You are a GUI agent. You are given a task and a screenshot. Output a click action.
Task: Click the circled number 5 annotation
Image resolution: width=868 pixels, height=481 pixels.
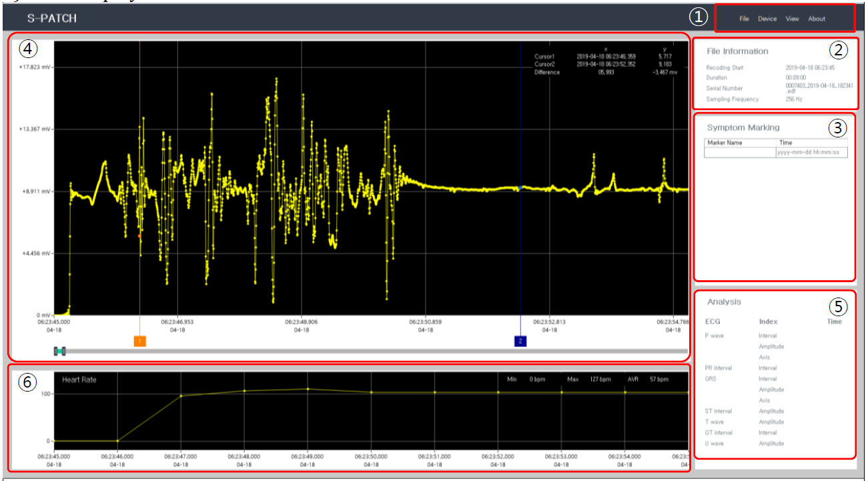click(x=838, y=306)
